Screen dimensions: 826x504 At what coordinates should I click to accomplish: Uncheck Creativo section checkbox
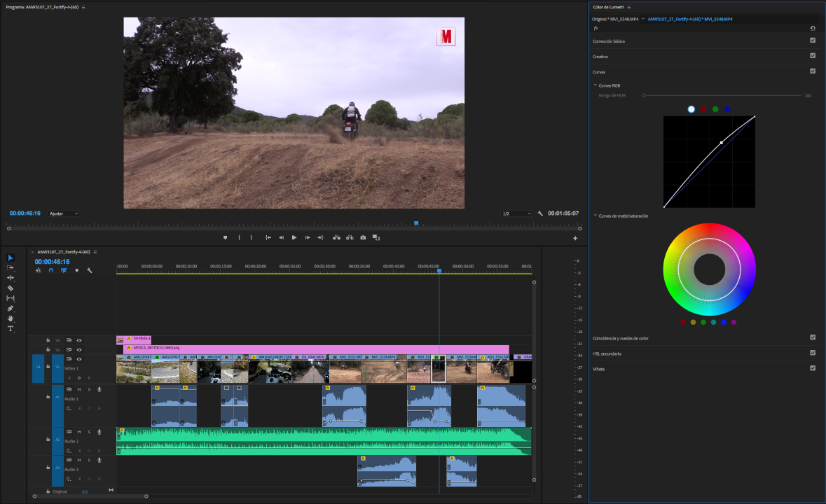click(x=813, y=56)
